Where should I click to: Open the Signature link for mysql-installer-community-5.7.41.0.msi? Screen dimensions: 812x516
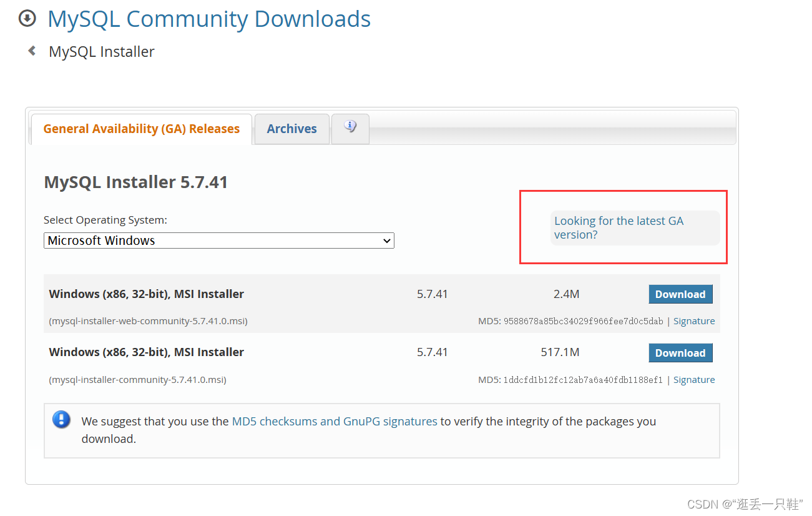pos(694,380)
